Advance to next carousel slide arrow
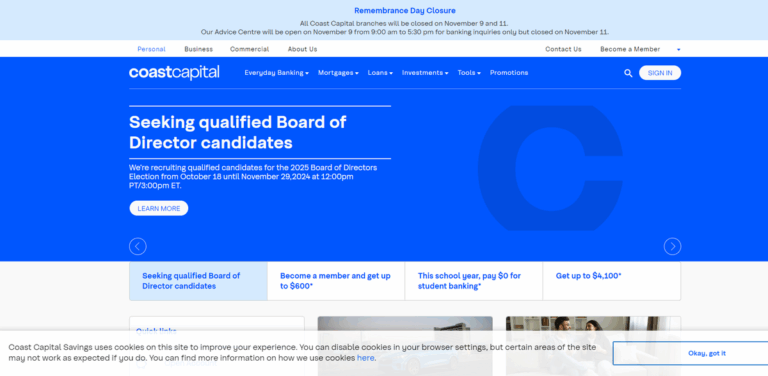This screenshot has width=768, height=376. click(672, 246)
